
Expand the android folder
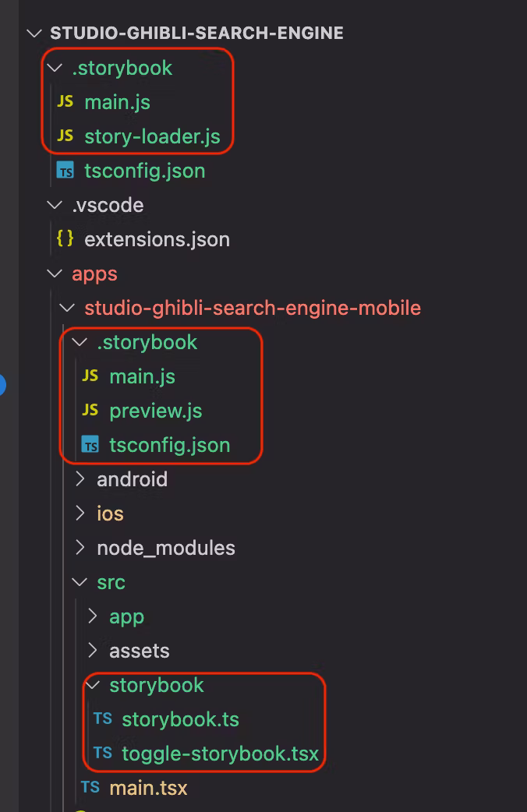tap(79, 479)
